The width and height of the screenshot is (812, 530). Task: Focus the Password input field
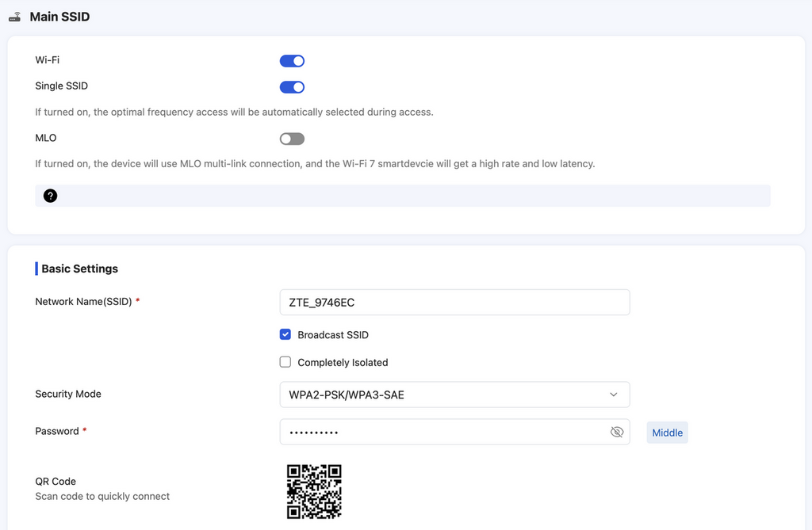coord(440,432)
